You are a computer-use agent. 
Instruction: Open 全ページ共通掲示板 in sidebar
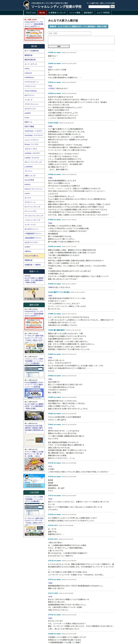point(34,51)
